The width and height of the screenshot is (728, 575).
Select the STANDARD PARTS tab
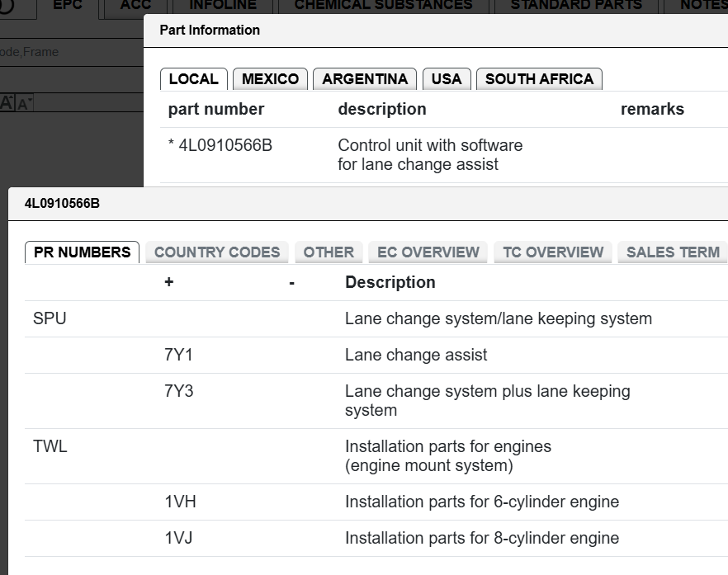(x=576, y=6)
